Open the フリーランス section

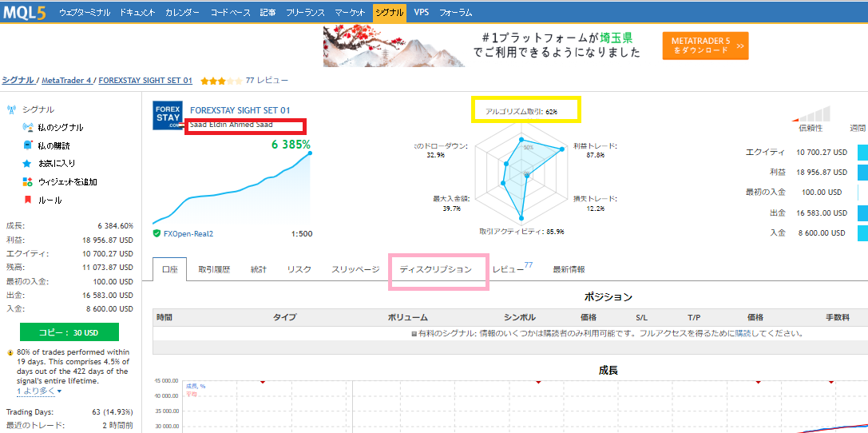[x=306, y=12]
